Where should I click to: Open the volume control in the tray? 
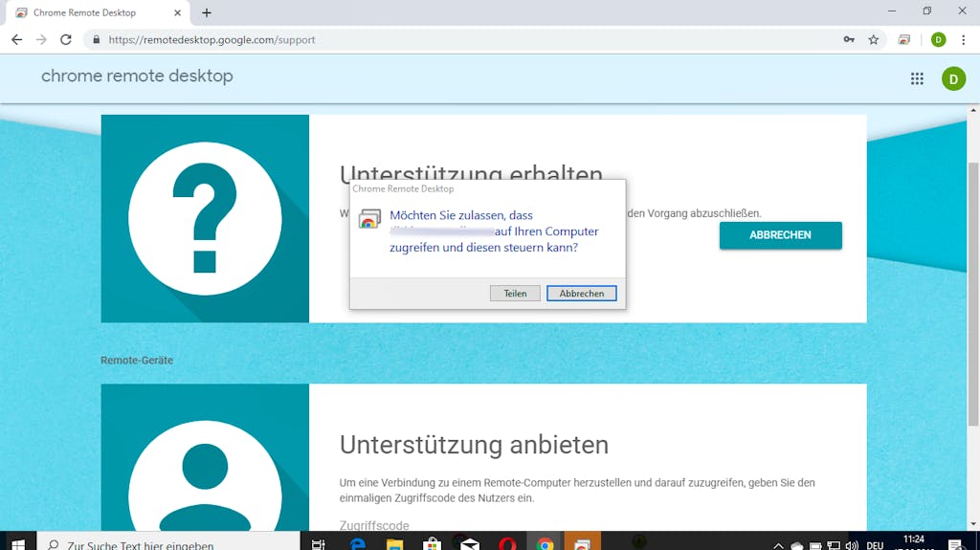851,545
